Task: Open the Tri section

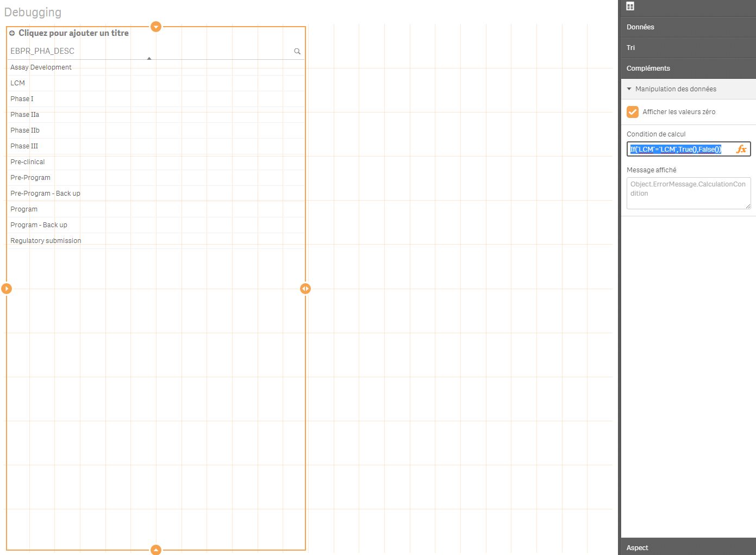Action: [x=689, y=48]
